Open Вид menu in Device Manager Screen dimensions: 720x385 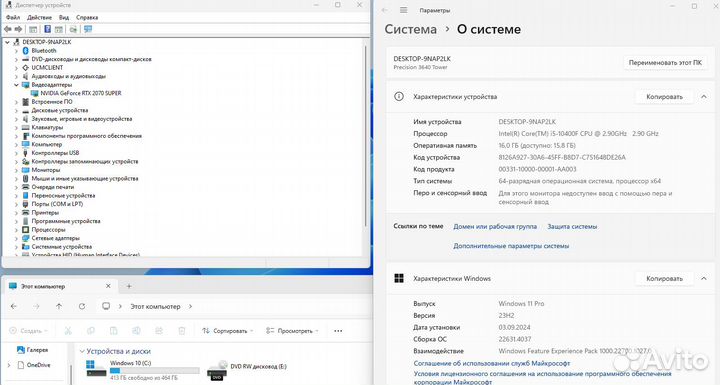click(x=64, y=17)
